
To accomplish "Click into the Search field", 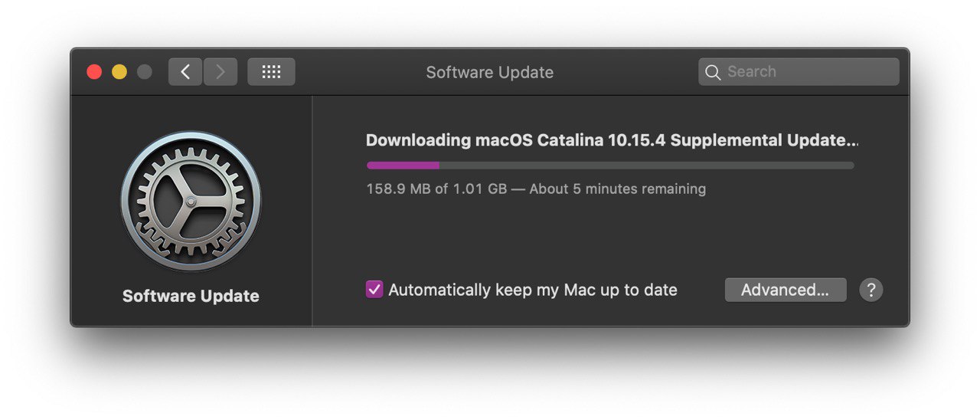I will 799,72.
